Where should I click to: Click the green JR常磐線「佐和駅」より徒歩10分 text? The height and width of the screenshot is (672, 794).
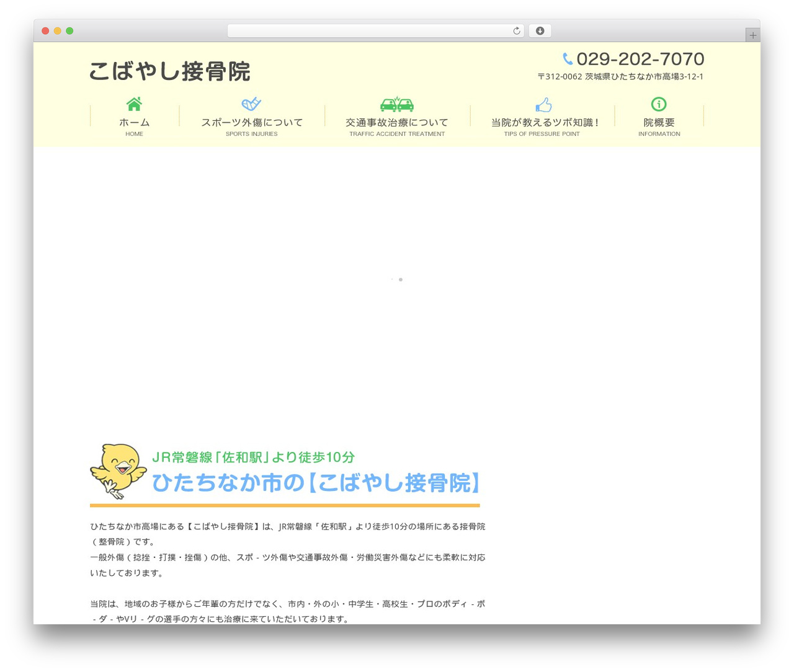(254, 458)
